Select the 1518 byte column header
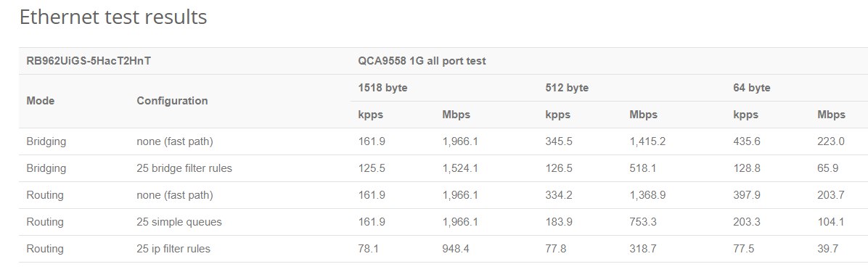The width and height of the screenshot is (868, 272). pyautogui.click(x=382, y=88)
